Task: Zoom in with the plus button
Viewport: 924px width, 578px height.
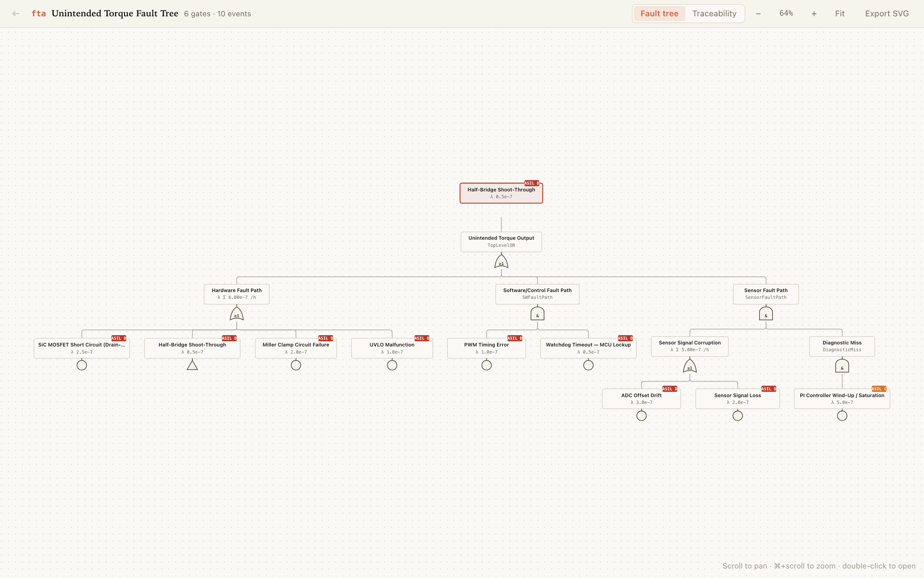Action: (814, 14)
